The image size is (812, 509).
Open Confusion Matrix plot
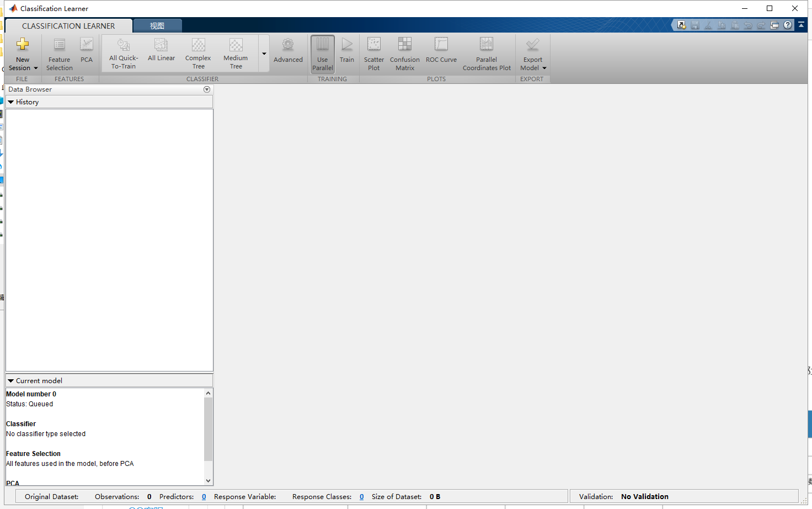click(x=405, y=54)
